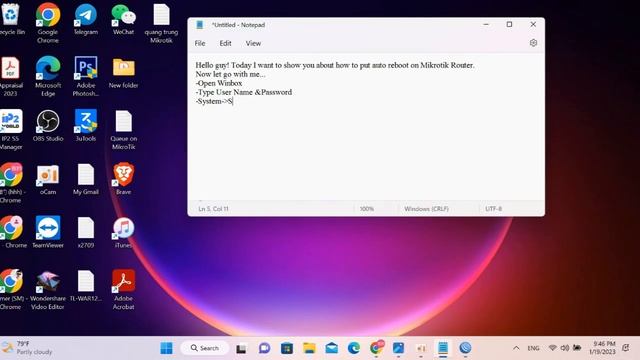Select the IP2 S5 Manager icon
Viewport: 640px width, 360px height.
(11, 130)
